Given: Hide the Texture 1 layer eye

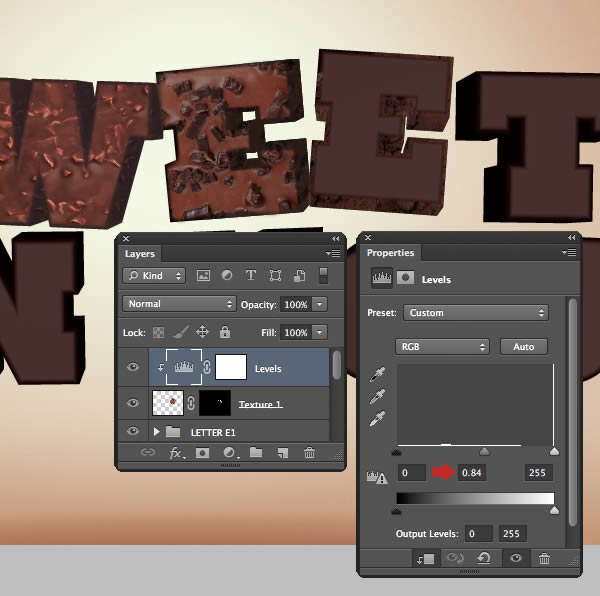Looking at the screenshot, I should tap(133, 403).
